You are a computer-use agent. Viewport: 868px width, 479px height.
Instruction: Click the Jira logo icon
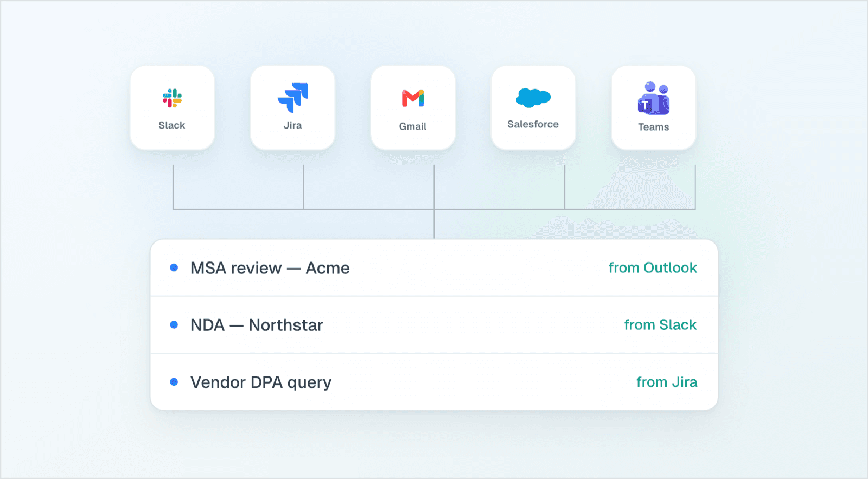click(292, 98)
